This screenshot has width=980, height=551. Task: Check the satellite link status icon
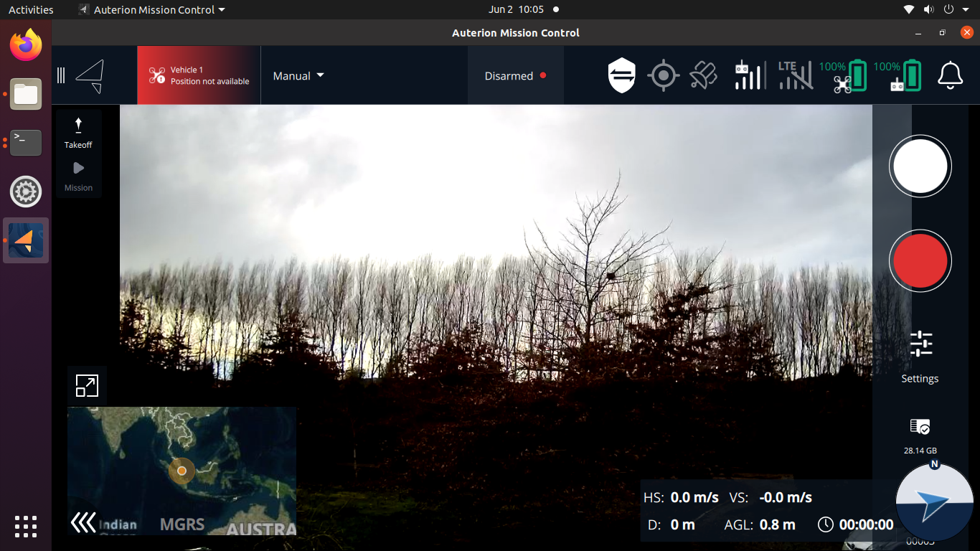[703, 75]
